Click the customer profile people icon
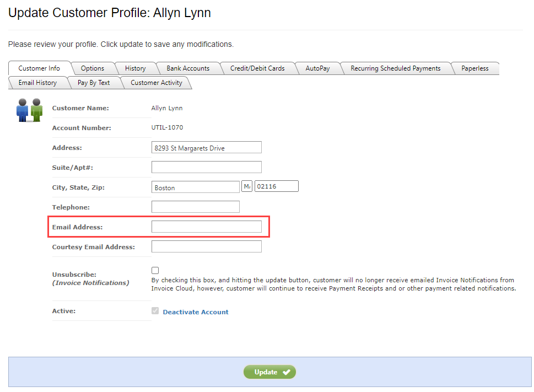 (29, 110)
